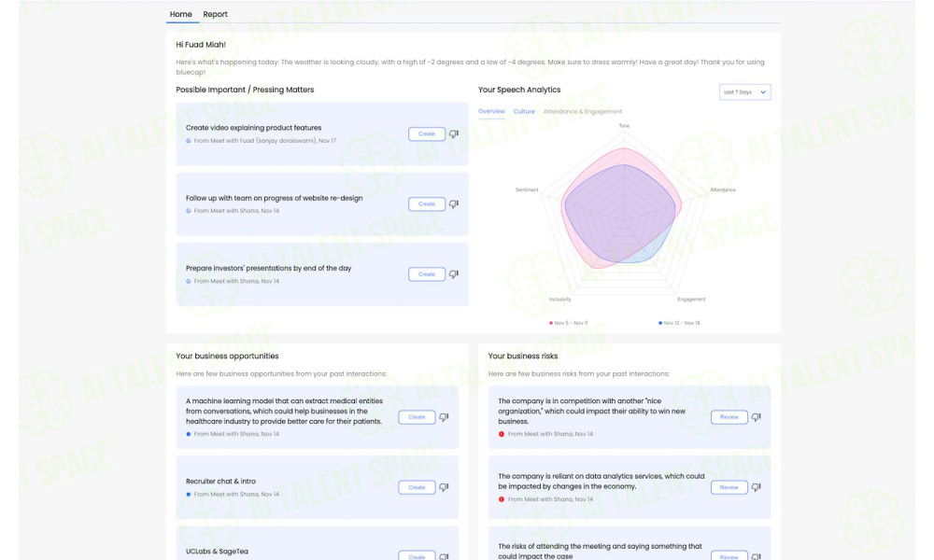This screenshot has height=560, width=934.
Task: Switch to the Report tab
Action: pyautogui.click(x=215, y=14)
